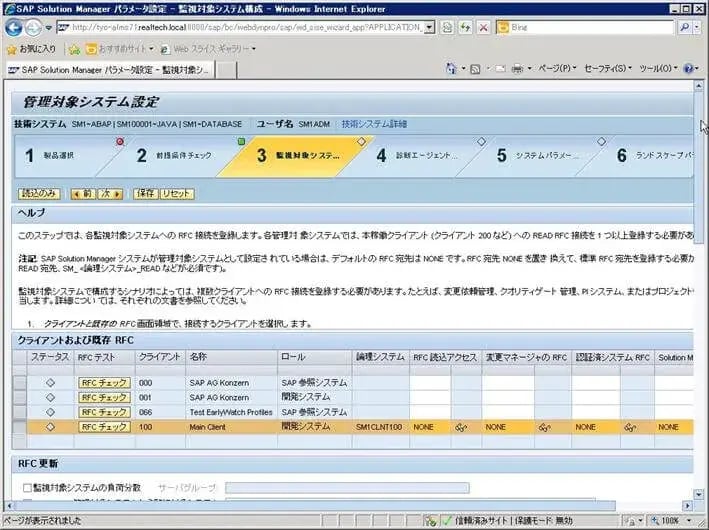
Task: Click the refresh page icon
Action: coord(466,28)
